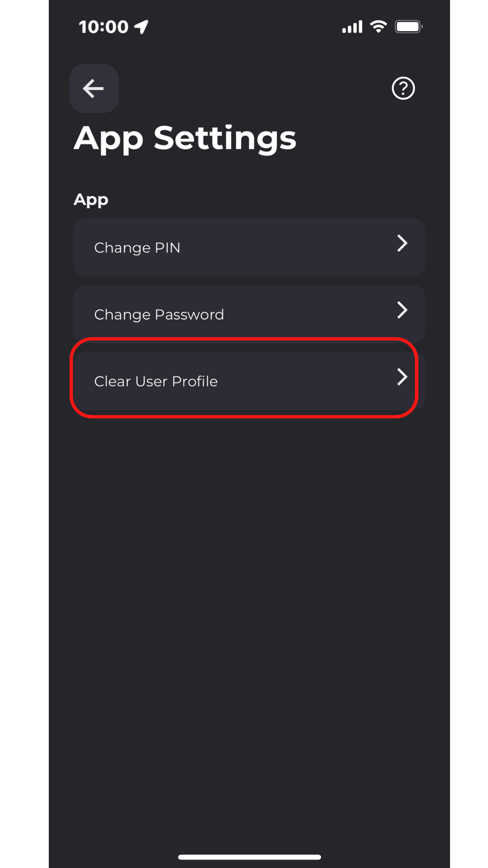Select the Clear User Profile option
The width and height of the screenshot is (488, 868).
click(x=249, y=381)
